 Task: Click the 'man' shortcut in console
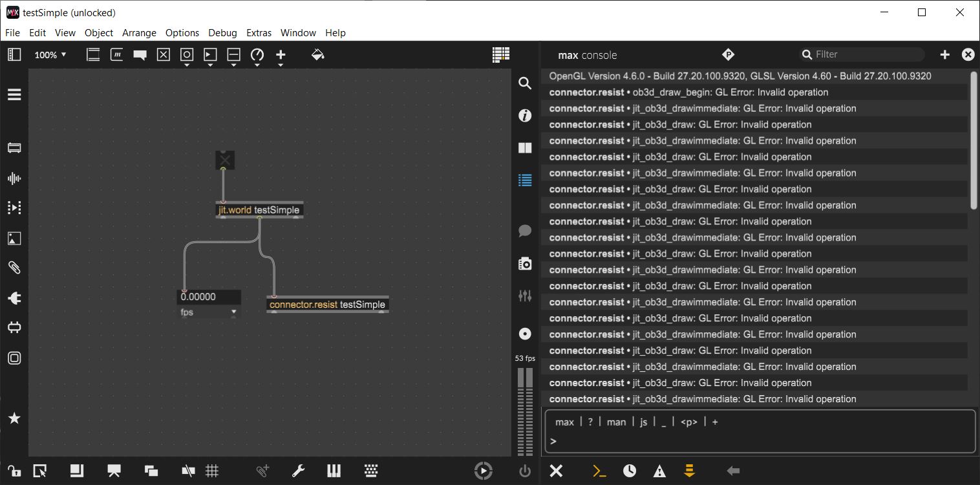(x=616, y=422)
